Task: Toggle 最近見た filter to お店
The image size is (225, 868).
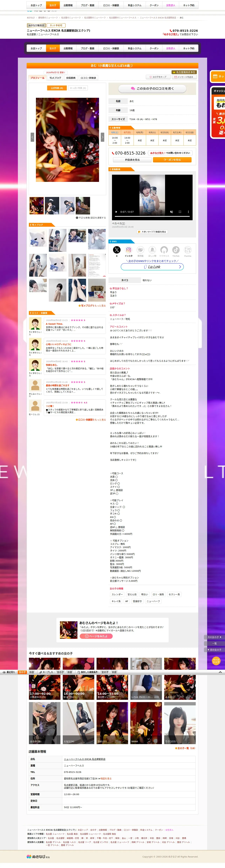Action: (x=32, y=672)
